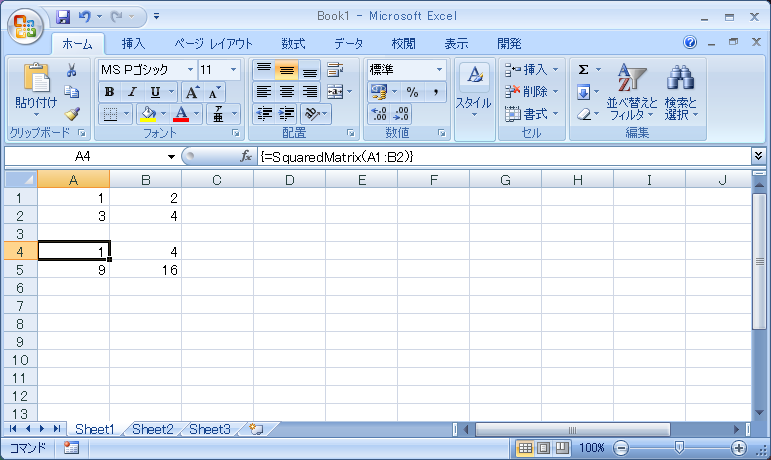Increase font size with large A
This screenshot has width=771, height=460.
point(192,92)
